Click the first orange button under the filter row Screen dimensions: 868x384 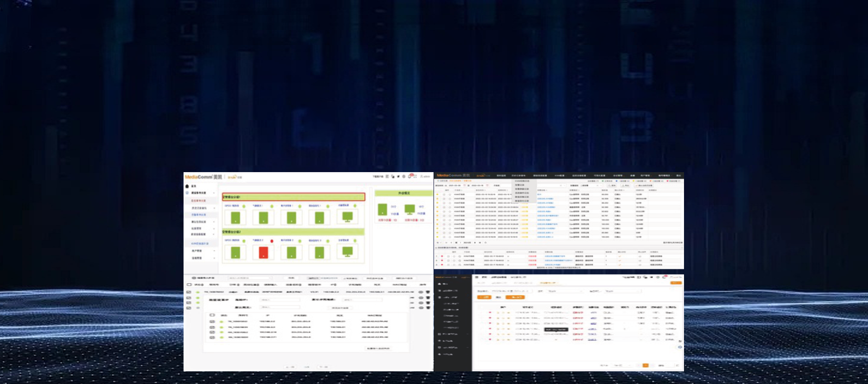tap(484, 297)
